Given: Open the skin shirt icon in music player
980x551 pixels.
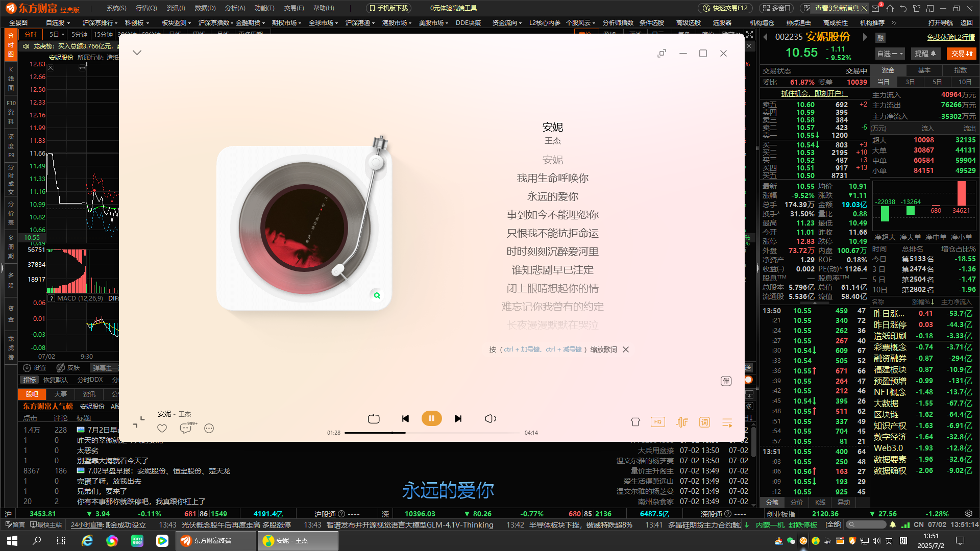Looking at the screenshot, I should click(635, 422).
